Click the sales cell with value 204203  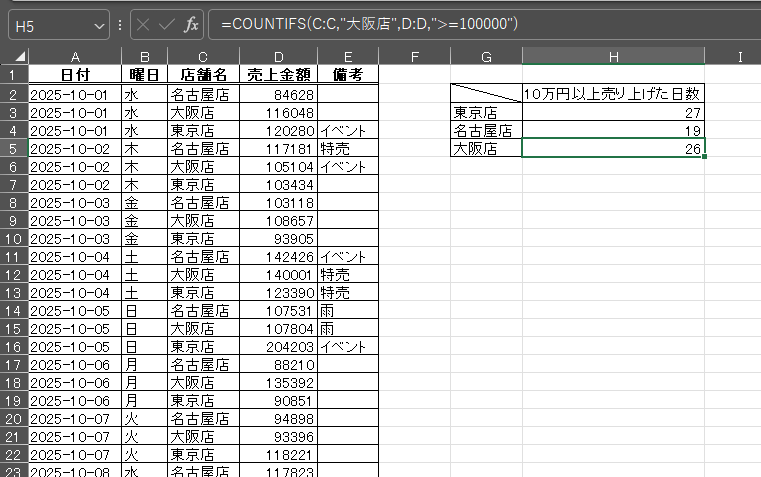(x=279, y=346)
